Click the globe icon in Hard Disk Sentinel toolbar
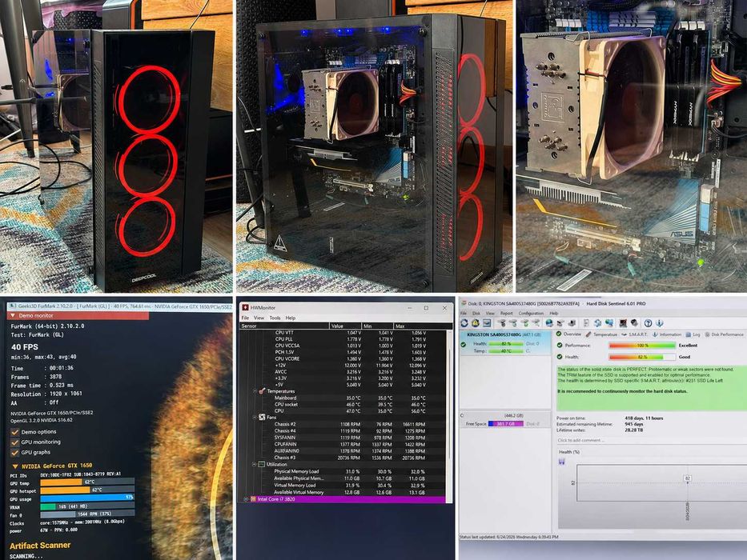 tap(549, 323)
